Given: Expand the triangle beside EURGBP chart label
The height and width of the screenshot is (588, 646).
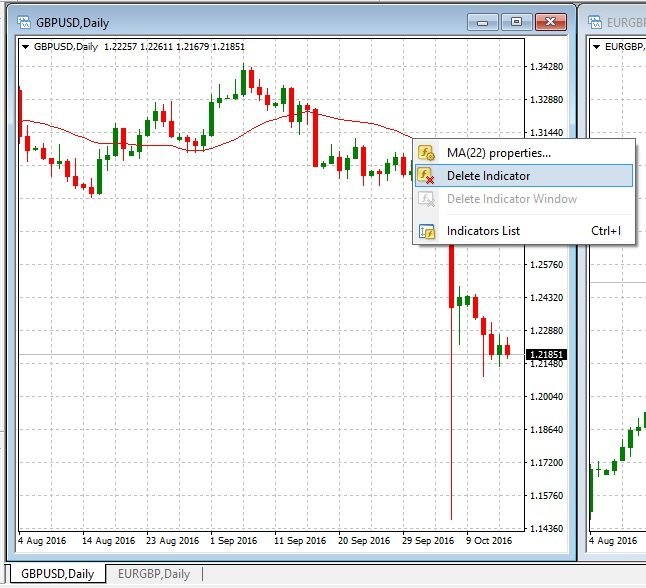Looking at the screenshot, I should tap(597, 46).
